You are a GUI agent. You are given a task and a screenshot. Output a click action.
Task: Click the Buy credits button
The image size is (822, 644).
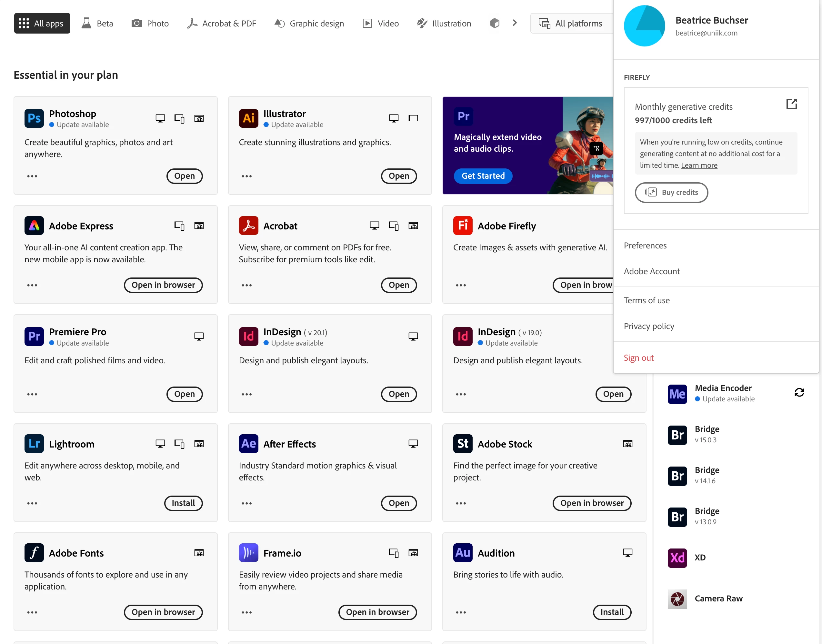671,192
